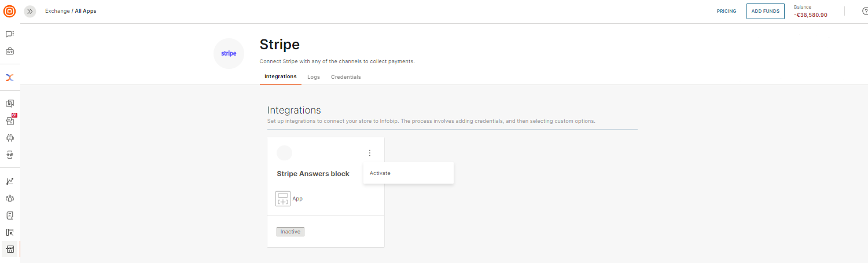Open the chat messages sidebar icon
The width and height of the screenshot is (868, 263).
click(10, 34)
